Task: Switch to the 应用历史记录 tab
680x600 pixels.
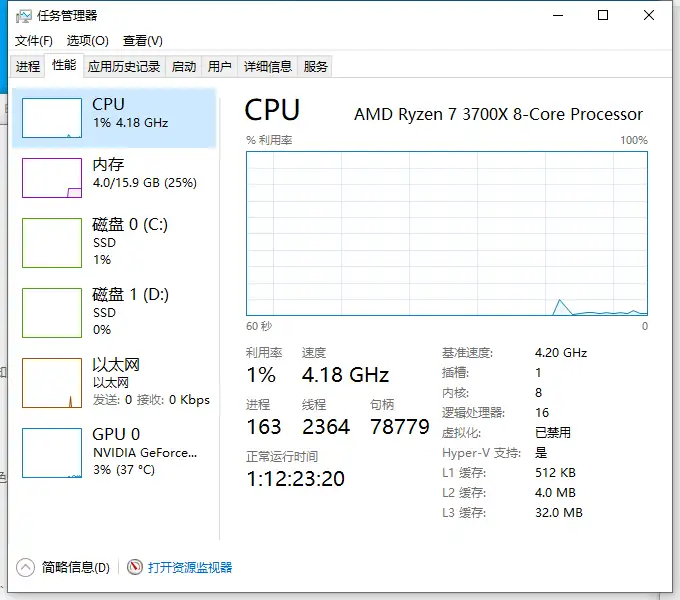Action: tap(124, 67)
